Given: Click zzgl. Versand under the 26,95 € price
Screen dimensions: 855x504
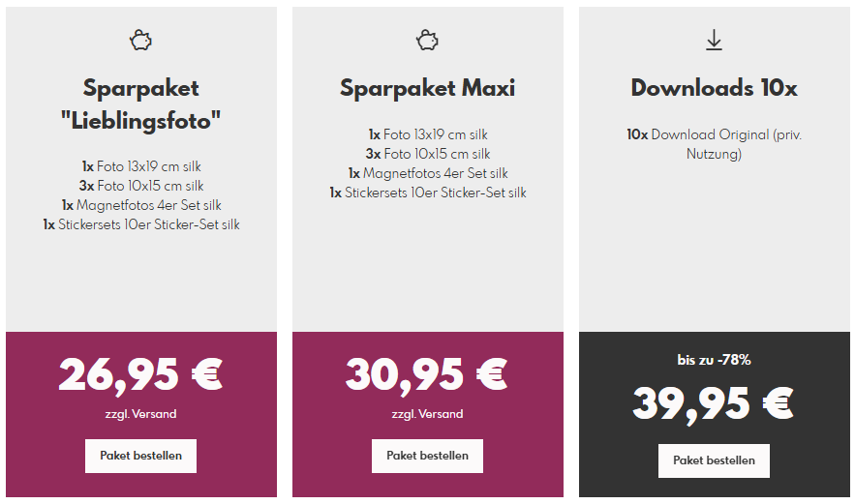Looking at the screenshot, I should click(x=141, y=414).
